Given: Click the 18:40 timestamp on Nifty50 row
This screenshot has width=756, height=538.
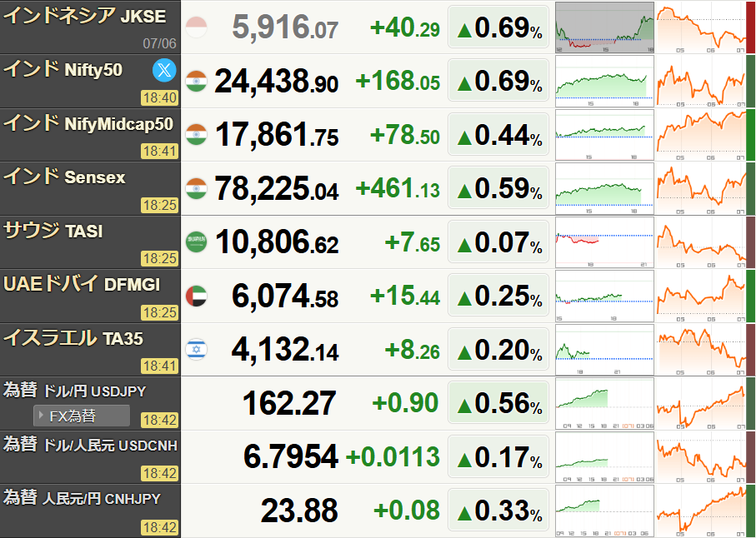Looking at the screenshot, I should click(x=159, y=97).
